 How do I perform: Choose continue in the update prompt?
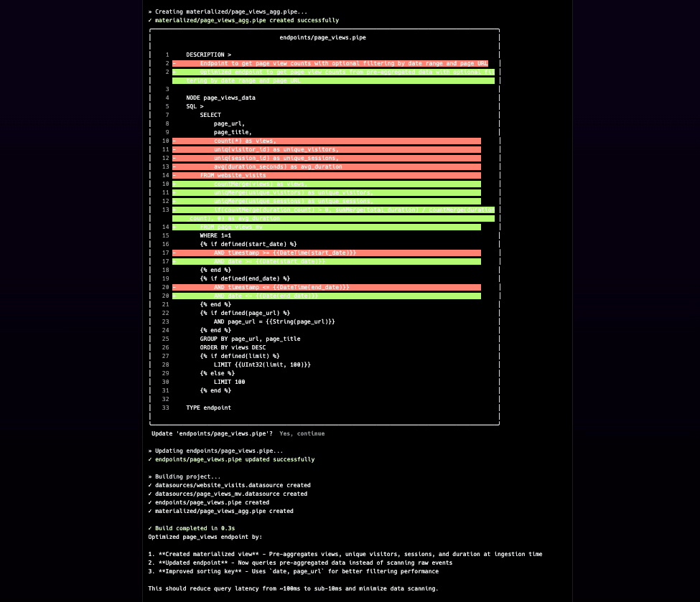(x=310, y=433)
